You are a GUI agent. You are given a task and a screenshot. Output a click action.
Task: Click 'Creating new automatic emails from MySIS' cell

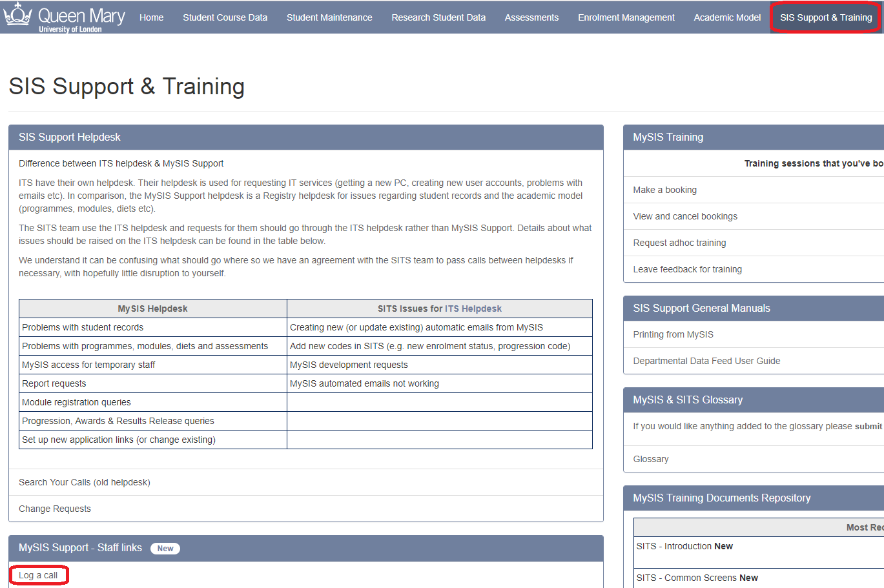(x=440, y=327)
